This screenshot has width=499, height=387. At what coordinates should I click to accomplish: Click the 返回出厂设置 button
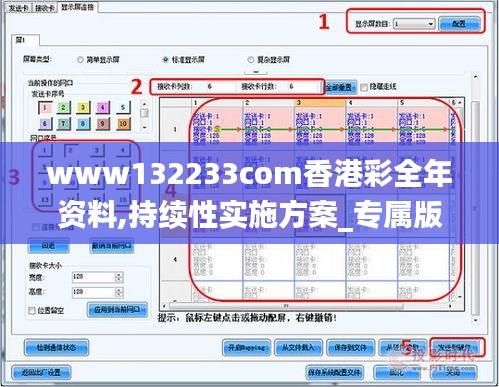click(41, 372)
